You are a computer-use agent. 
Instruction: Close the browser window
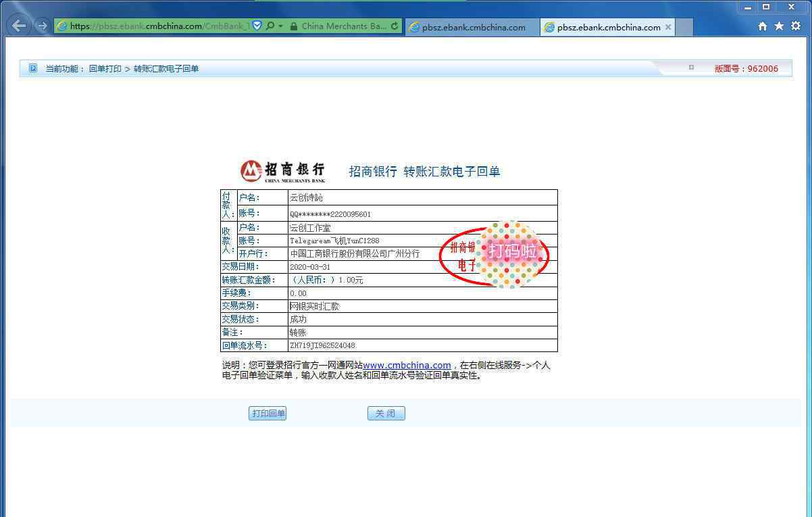pyautogui.click(x=791, y=7)
